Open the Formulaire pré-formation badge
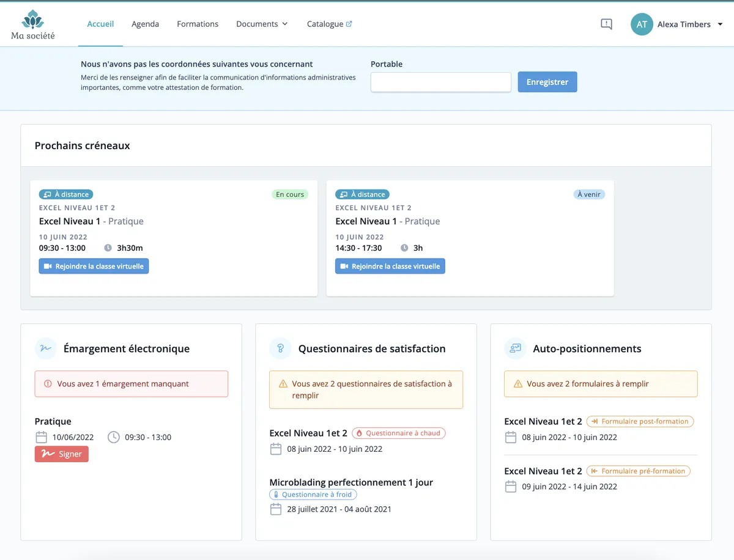This screenshot has height=560, width=734. pos(638,471)
